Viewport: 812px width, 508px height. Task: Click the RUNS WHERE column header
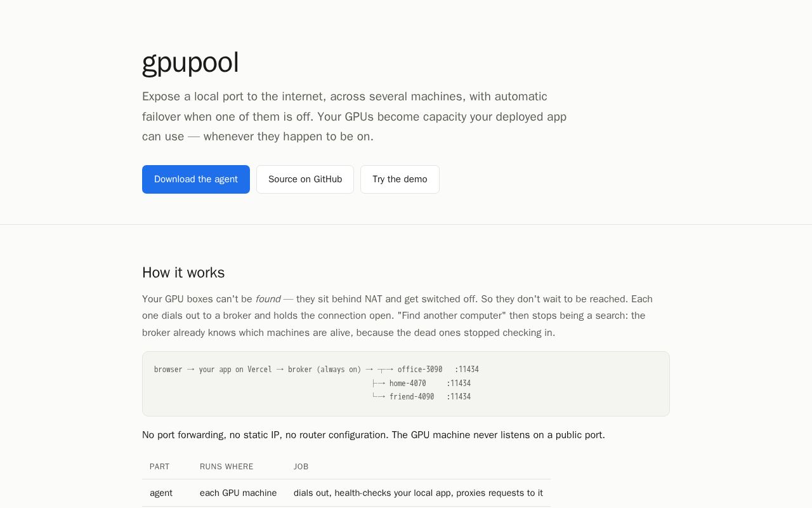[226, 467]
